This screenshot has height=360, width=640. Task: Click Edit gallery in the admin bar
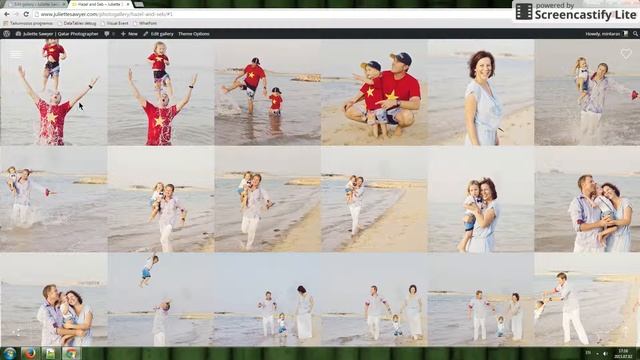click(158, 34)
